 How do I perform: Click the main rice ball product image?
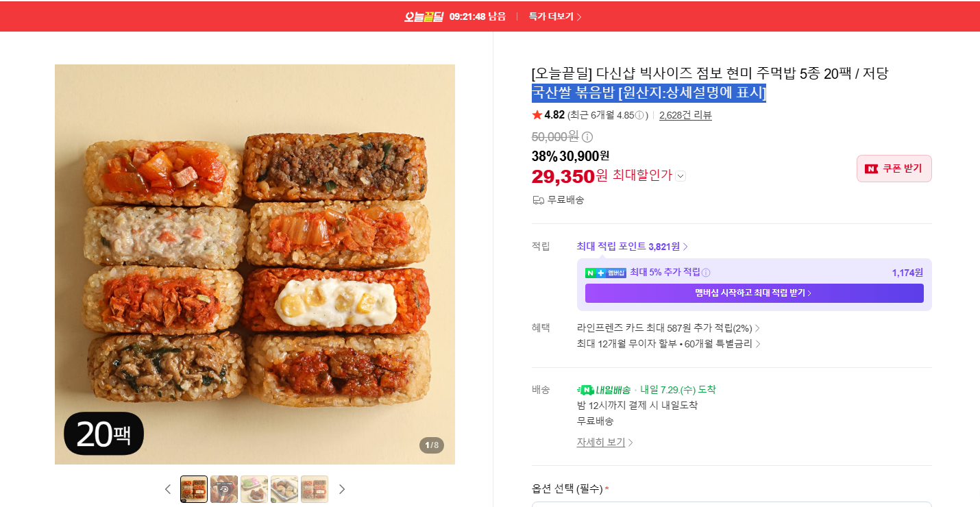tap(255, 264)
